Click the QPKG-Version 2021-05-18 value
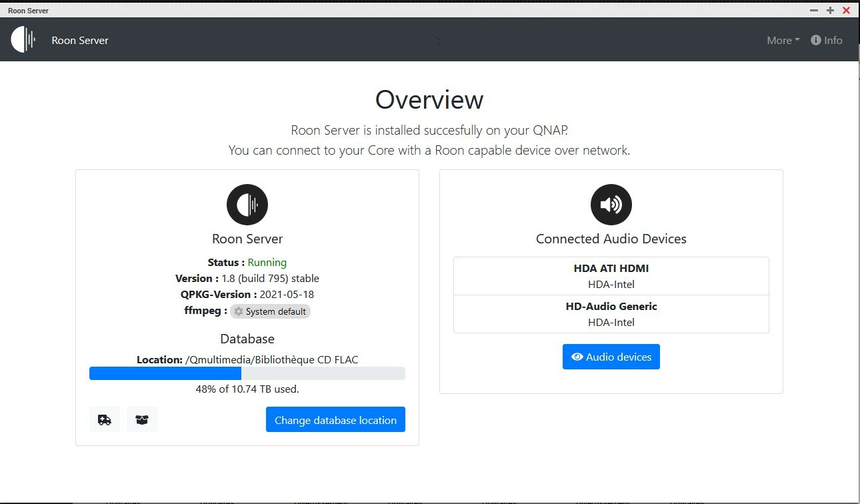This screenshot has width=860, height=504. coord(286,295)
